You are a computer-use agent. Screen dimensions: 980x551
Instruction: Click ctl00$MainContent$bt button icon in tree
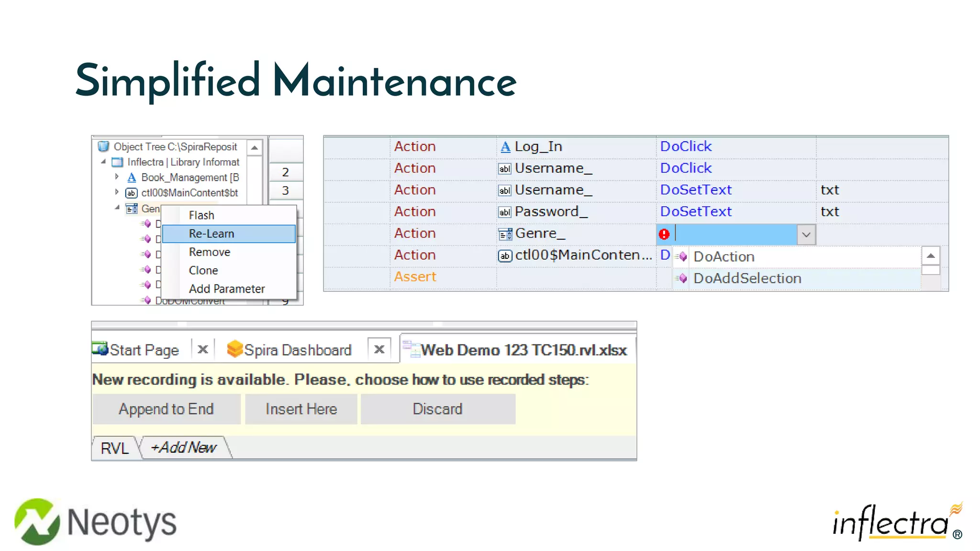click(x=132, y=193)
